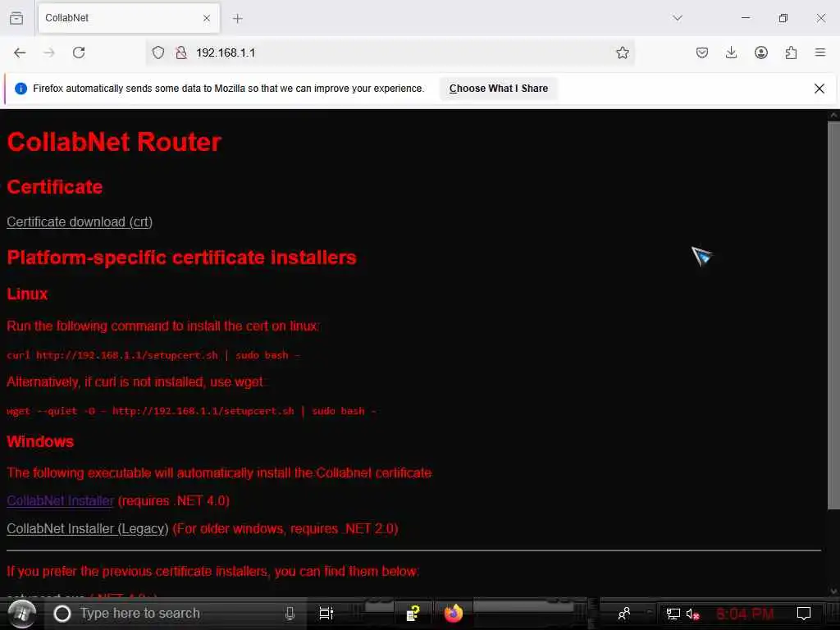Viewport: 840px width, 630px height.
Task: Click the scrollbar down arrow
Action: point(833,591)
